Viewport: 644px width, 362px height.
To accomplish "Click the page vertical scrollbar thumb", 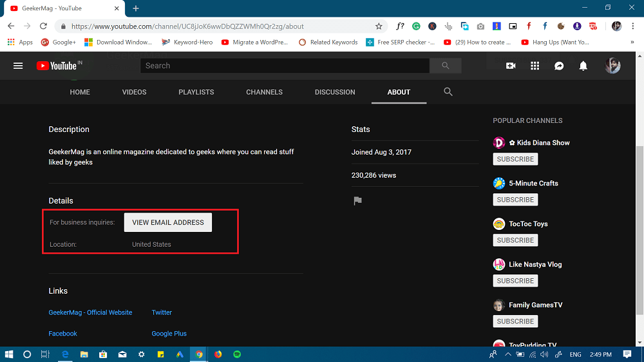I will pos(640,230).
